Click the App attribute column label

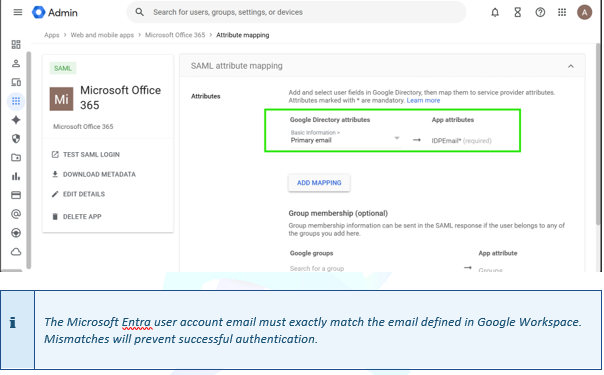[498, 253]
